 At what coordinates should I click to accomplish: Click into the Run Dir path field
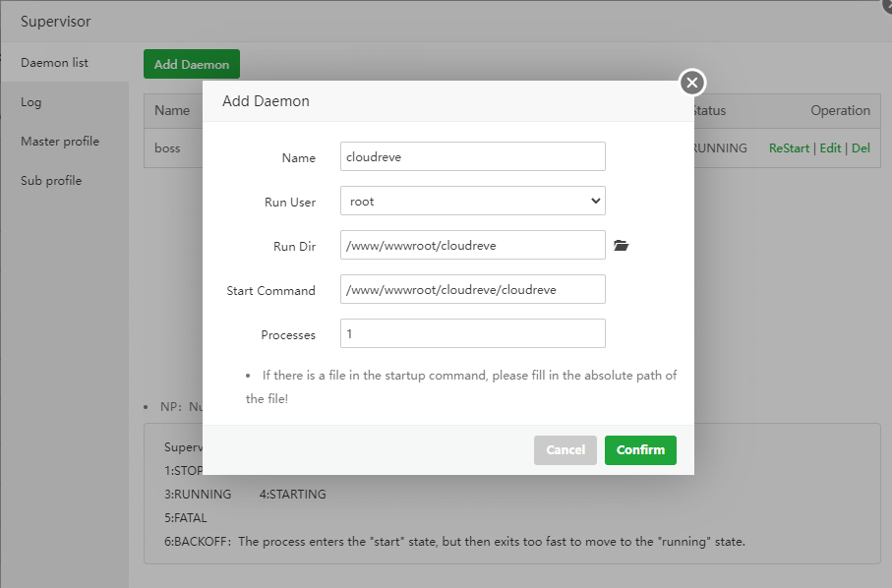click(472, 245)
